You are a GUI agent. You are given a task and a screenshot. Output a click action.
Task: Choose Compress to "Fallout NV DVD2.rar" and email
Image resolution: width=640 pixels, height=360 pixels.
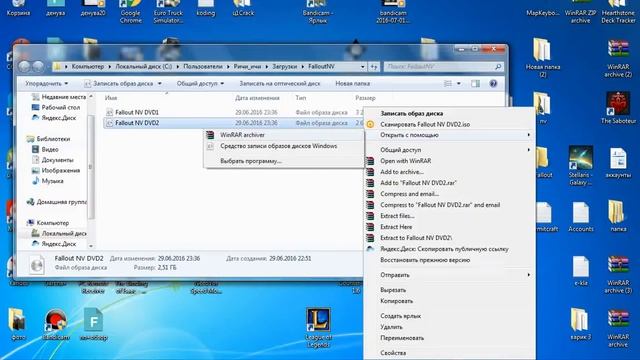[440, 205]
